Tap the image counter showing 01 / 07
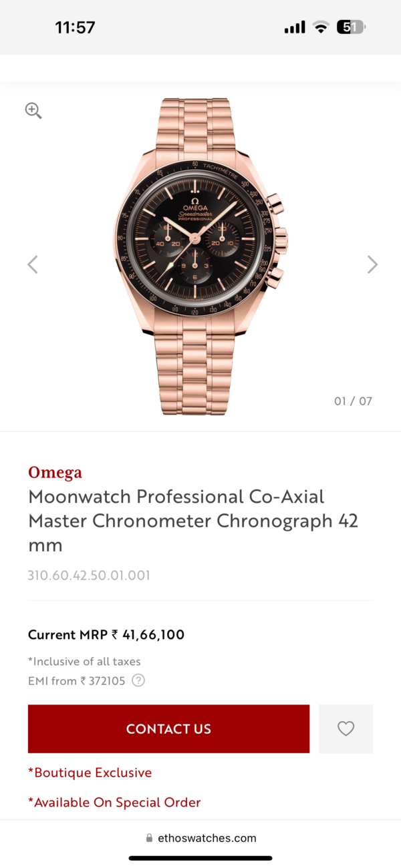The height and width of the screenshot is (868, 401). [353, 401]
